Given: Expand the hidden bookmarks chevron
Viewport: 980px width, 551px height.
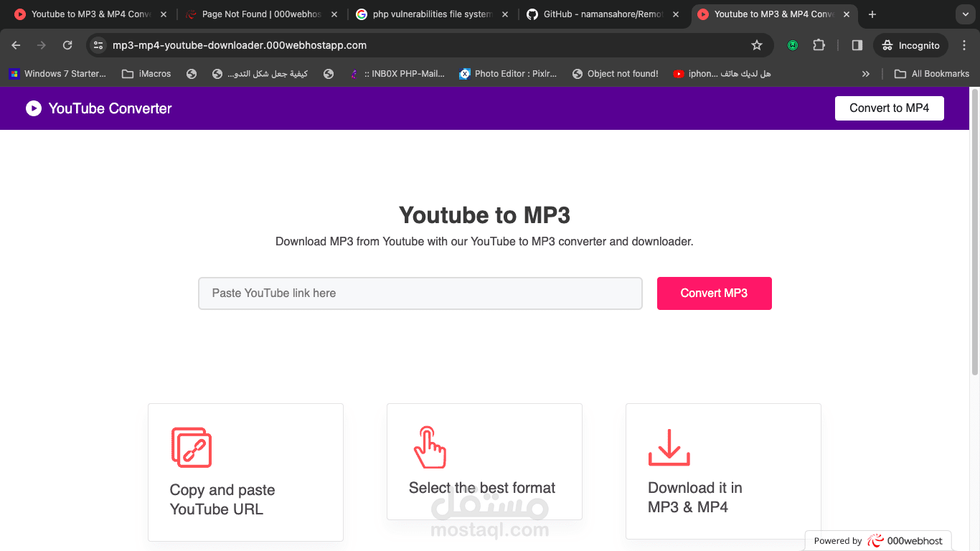Looking at the screenshot, I should pyautogui.click(x=866, y=73).
